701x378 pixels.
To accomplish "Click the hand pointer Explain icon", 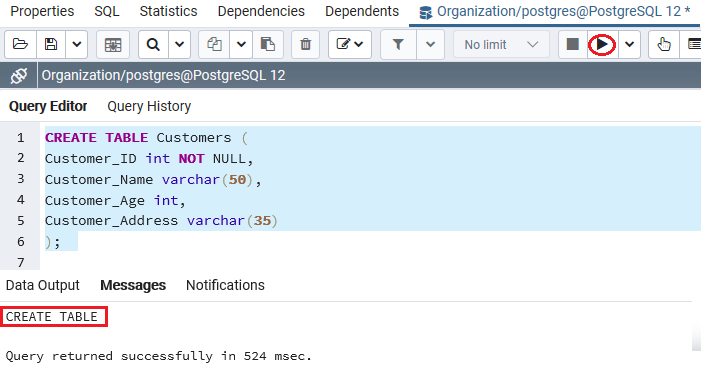I will pos(664,45).
